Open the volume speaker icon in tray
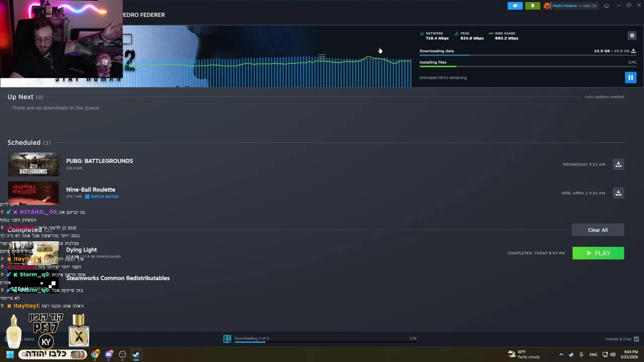644x362 pixels. click(613, 354)
